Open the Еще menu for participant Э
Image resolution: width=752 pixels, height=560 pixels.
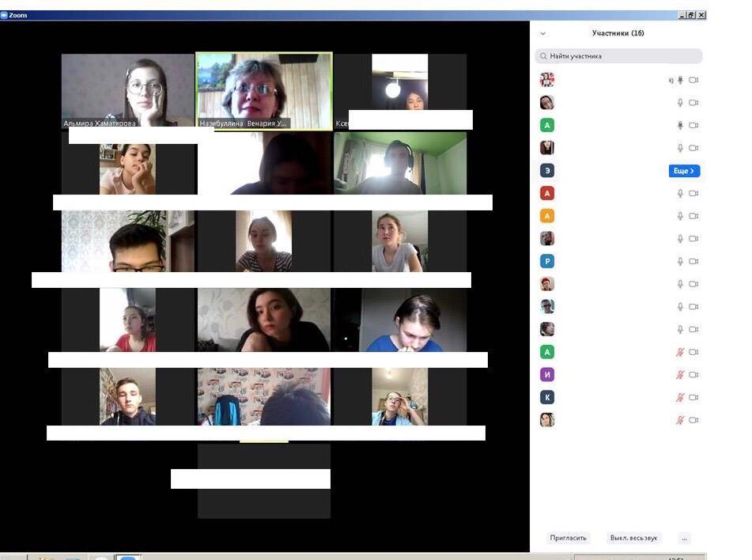tap(684, 171)
